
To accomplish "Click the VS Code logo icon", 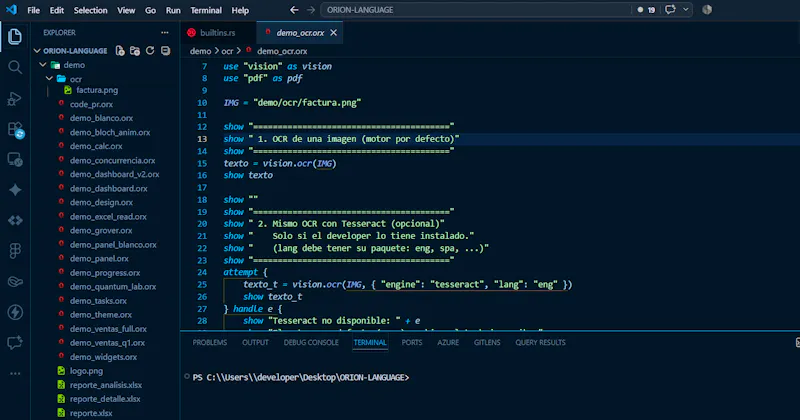I will tap(11, 10).
